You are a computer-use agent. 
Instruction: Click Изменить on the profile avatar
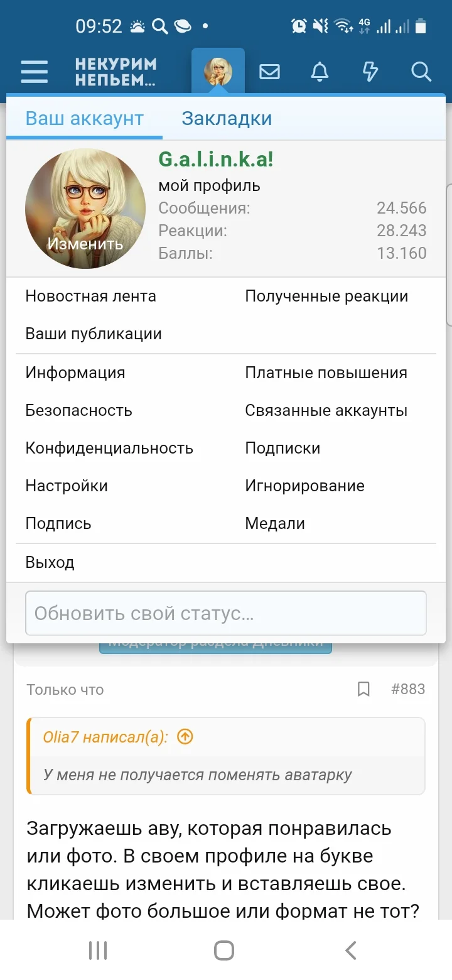tap(84, 244)
